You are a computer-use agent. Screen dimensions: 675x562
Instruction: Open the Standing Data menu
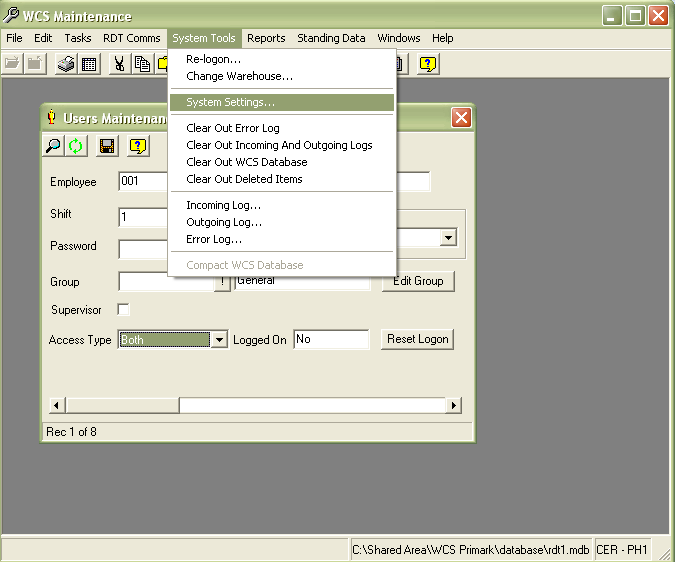point(331,38)
